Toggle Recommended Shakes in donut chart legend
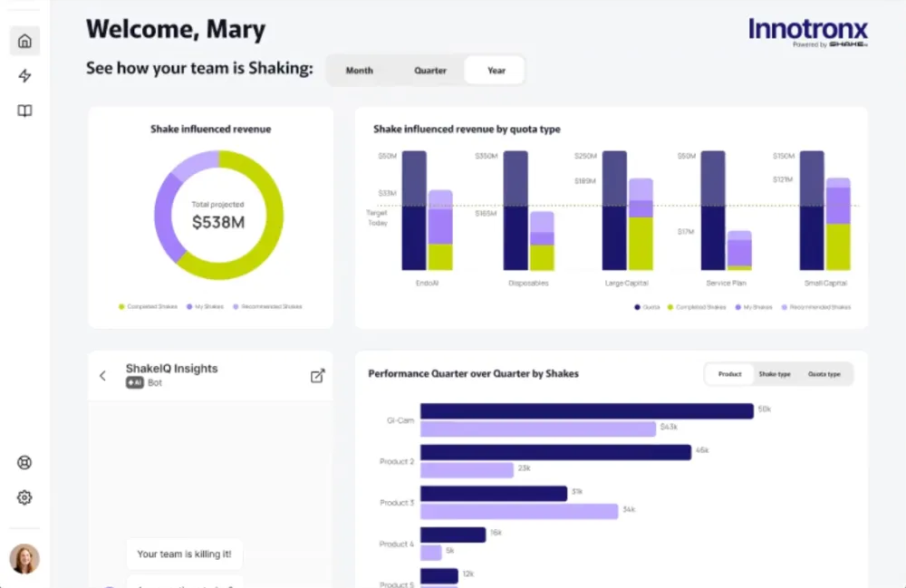Viewport: 906px width, 588px height. pyautogui.click(x=267, y=307)
